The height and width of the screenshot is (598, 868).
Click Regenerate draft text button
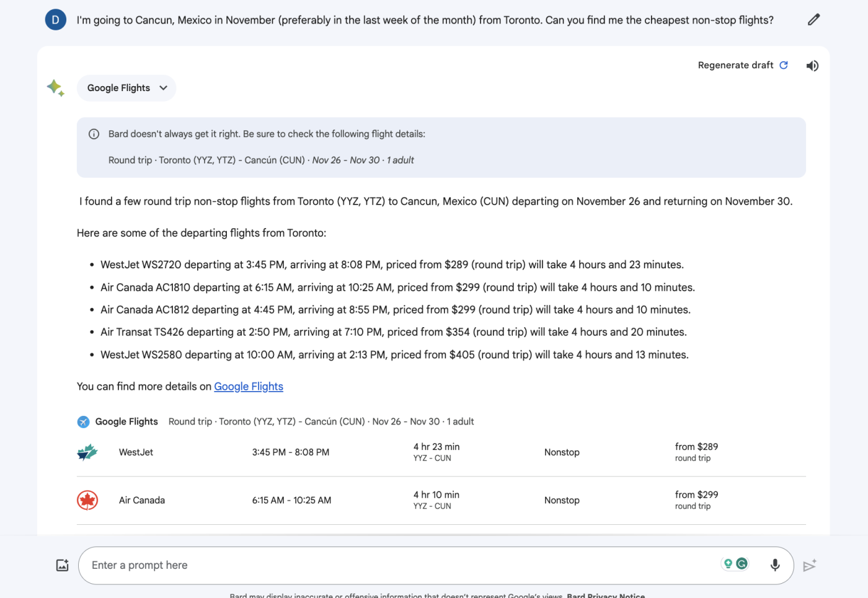pyautogui.click(x=735, y=65)
